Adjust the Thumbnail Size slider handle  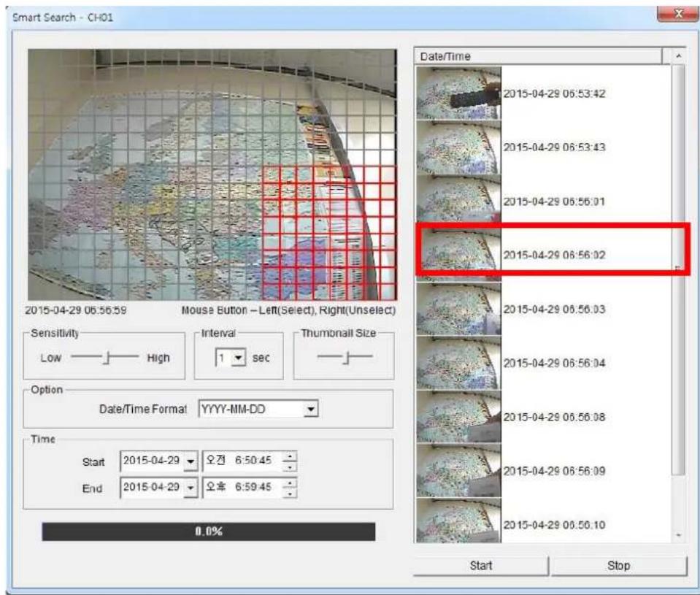(x=347, y=357)
